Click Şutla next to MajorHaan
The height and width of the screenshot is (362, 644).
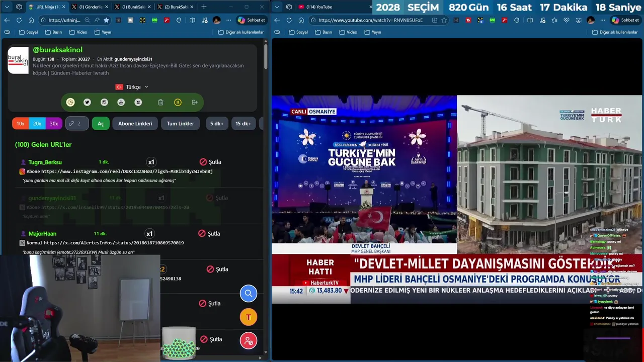(209, 233)
